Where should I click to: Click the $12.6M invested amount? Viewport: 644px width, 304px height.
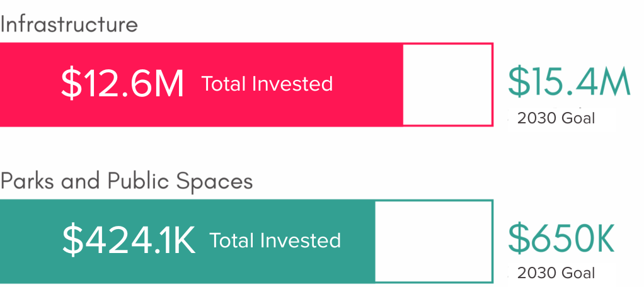pos(122,84)
